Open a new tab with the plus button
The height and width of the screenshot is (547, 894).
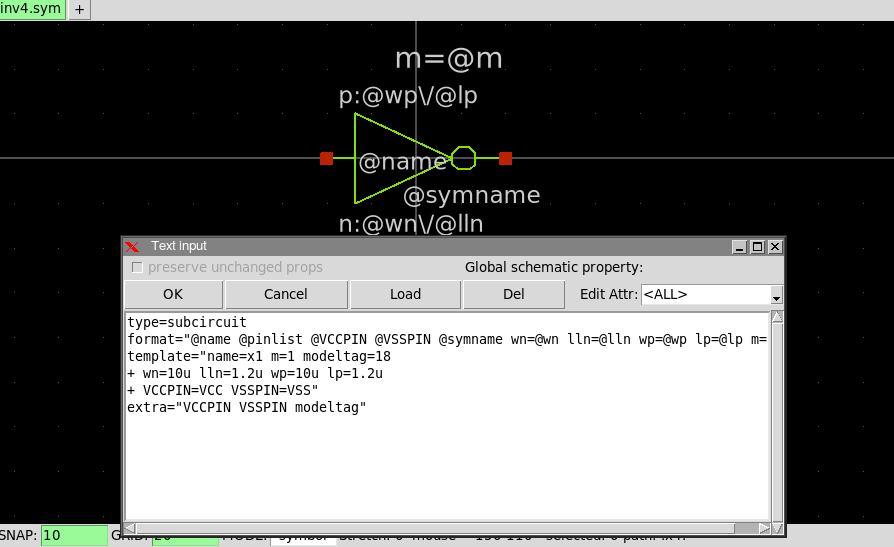point(80,9)
